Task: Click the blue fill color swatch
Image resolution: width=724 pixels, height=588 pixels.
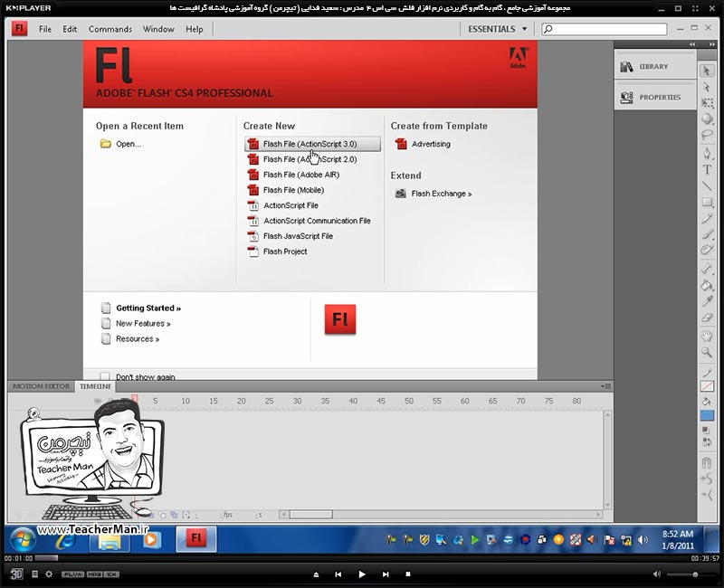Action: click(707, 415)
